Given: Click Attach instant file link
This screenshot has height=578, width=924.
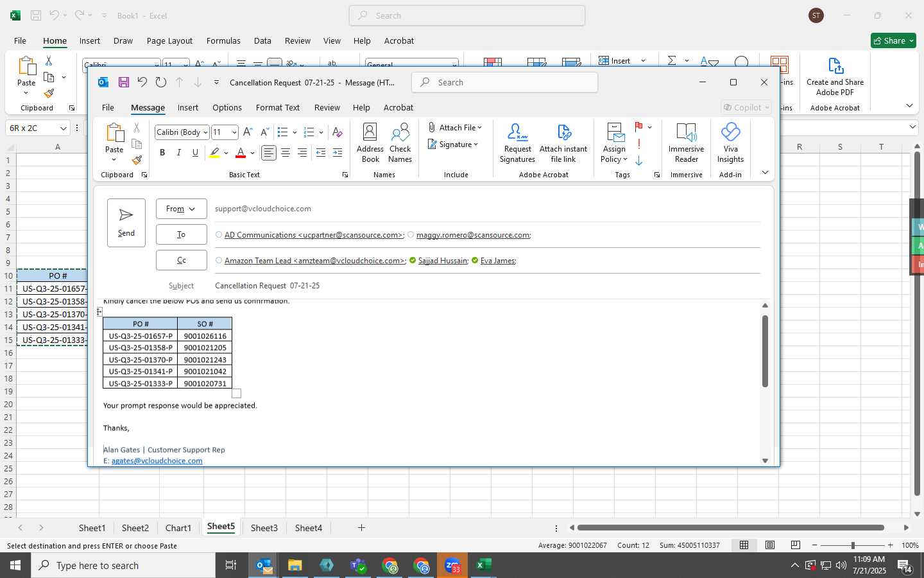Looking at the screenshot, I should pyautogui.click(x=563, y=143).
